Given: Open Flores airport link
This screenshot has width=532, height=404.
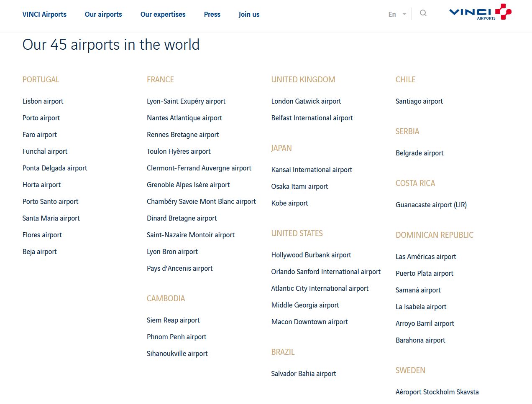Looking at the screenshot, I should 42,235.
